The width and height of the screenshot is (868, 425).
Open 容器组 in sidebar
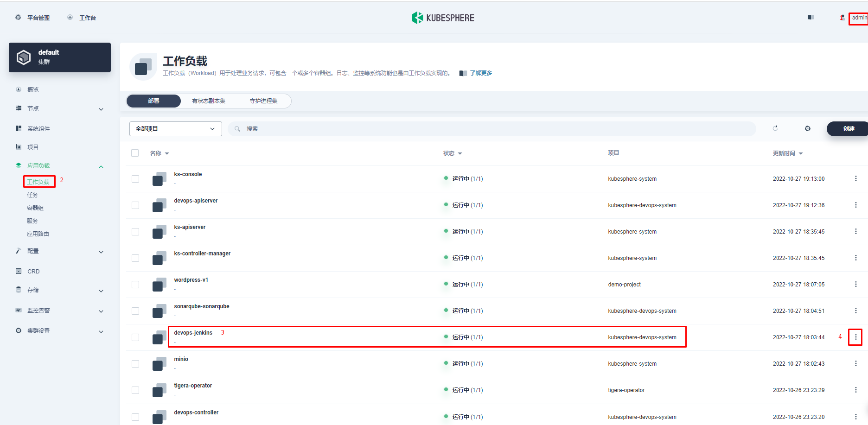click(x=35, y=208)
